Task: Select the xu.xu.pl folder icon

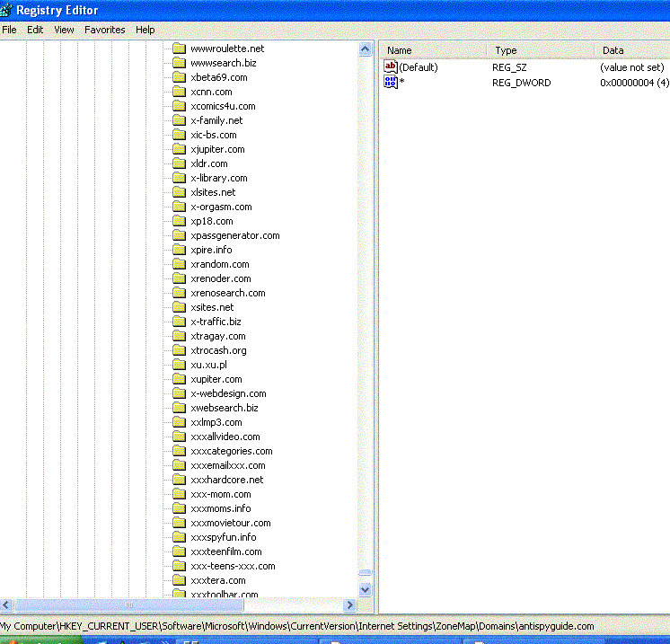Action: point(179,365)
